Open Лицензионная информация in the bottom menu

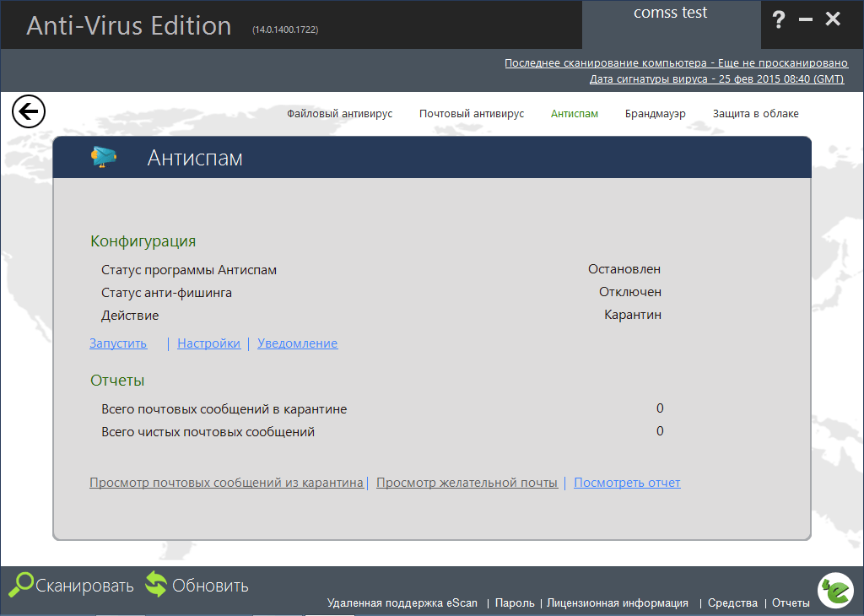coord(618,603)
